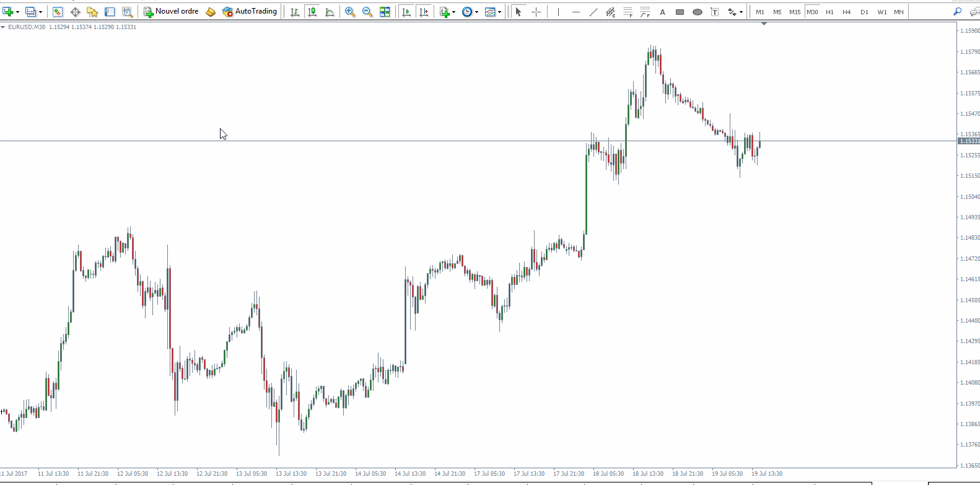Screen dimensions: 980x485
Task: Toggle chart auto scroll
Action: click(406, 12)
